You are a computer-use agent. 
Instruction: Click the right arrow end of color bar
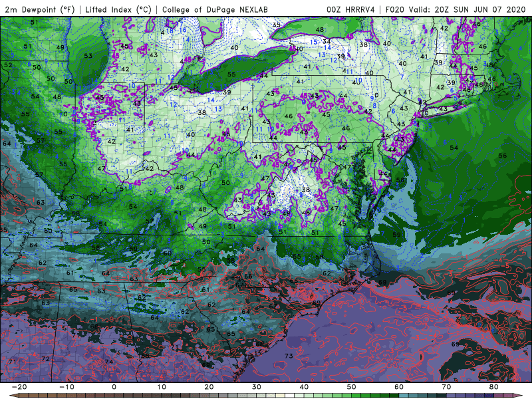[519, 396]
